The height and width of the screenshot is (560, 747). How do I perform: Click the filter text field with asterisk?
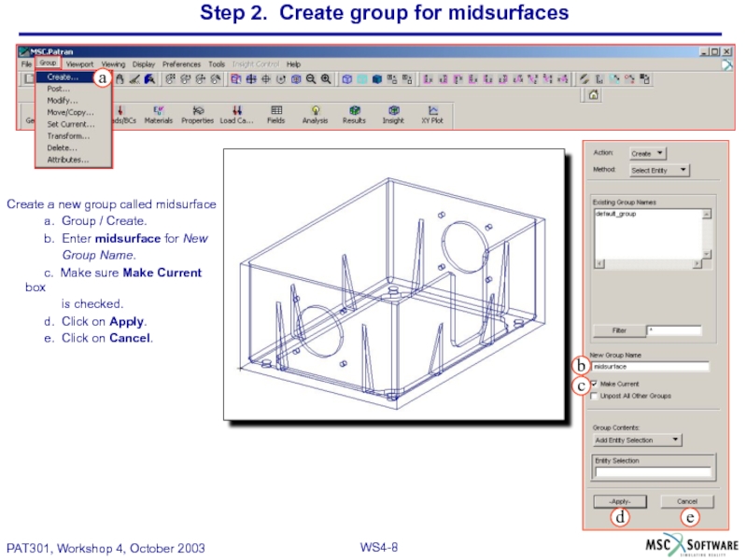point(674,330)
